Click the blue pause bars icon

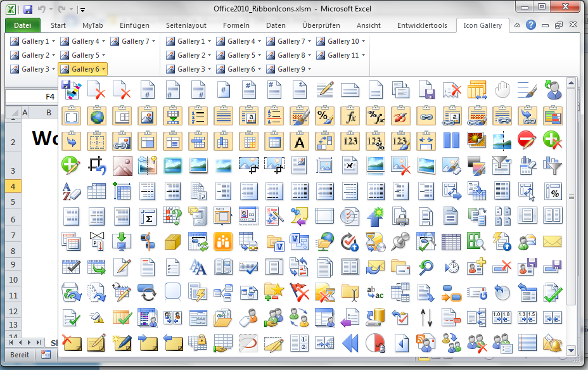451,141
